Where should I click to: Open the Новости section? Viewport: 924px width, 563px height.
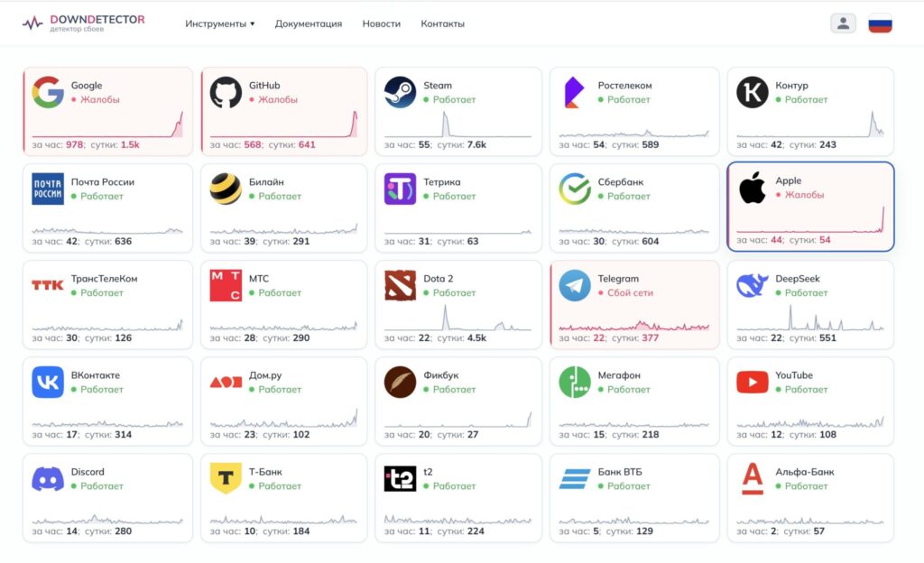click(382, 23)
